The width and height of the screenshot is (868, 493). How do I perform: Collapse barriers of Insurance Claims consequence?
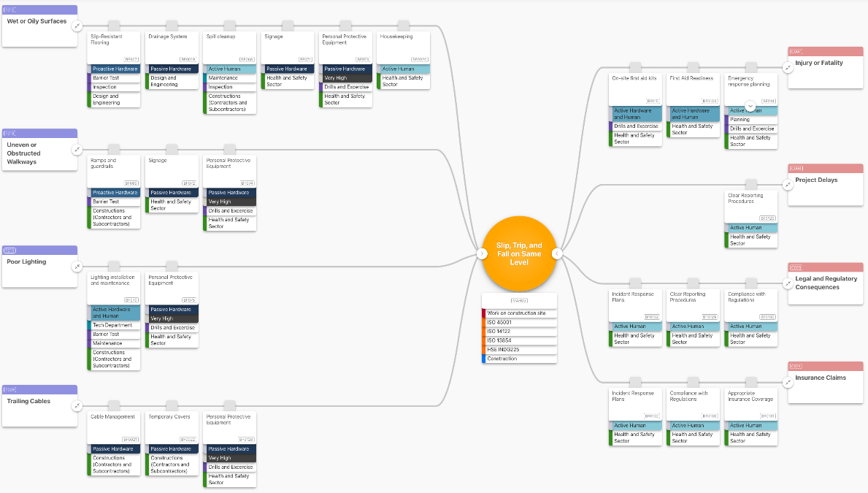click(x=788, y=382)
